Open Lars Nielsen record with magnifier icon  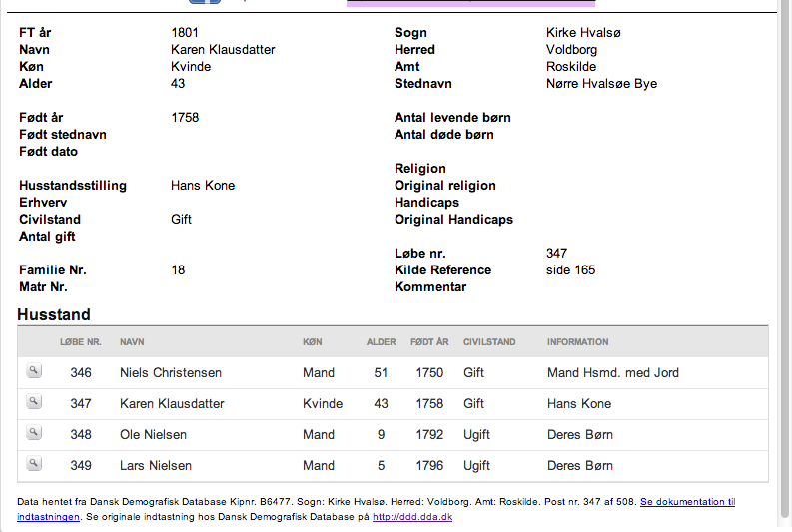pos(34,464)
